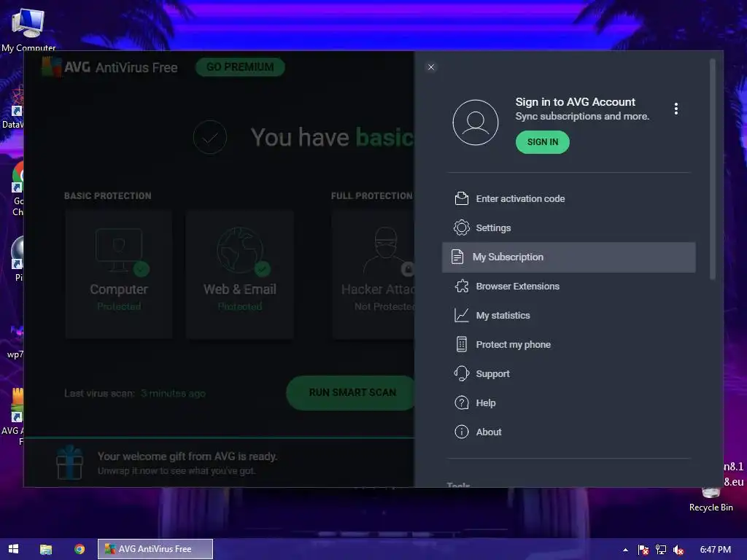Select the My Computer desktop icon
Screen dimensions: 747x560
click(x=28, y=31)
